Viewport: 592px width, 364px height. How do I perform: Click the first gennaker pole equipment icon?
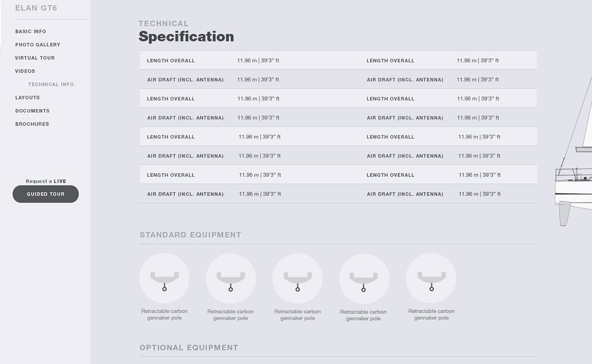pos(164,278)
